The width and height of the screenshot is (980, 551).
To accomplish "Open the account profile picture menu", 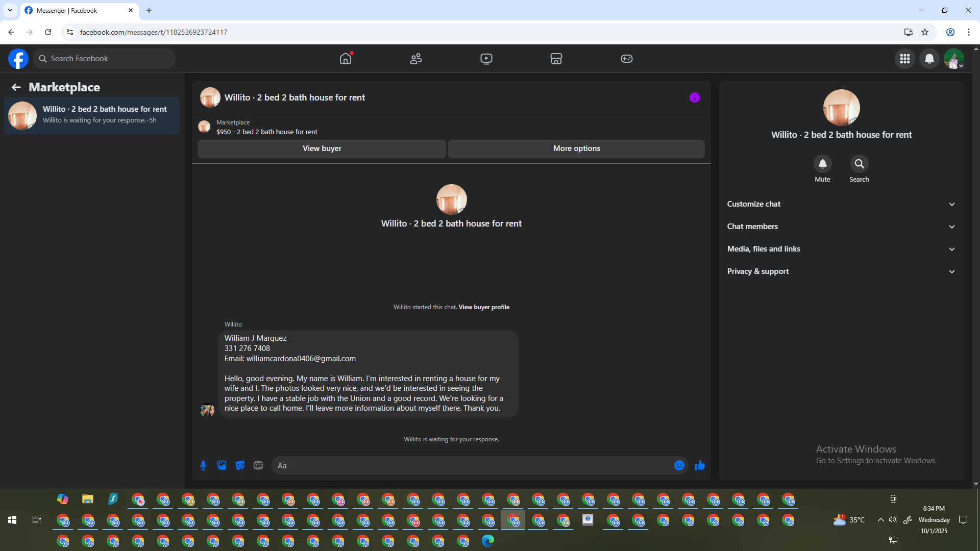I will click(x=954, y=59).
